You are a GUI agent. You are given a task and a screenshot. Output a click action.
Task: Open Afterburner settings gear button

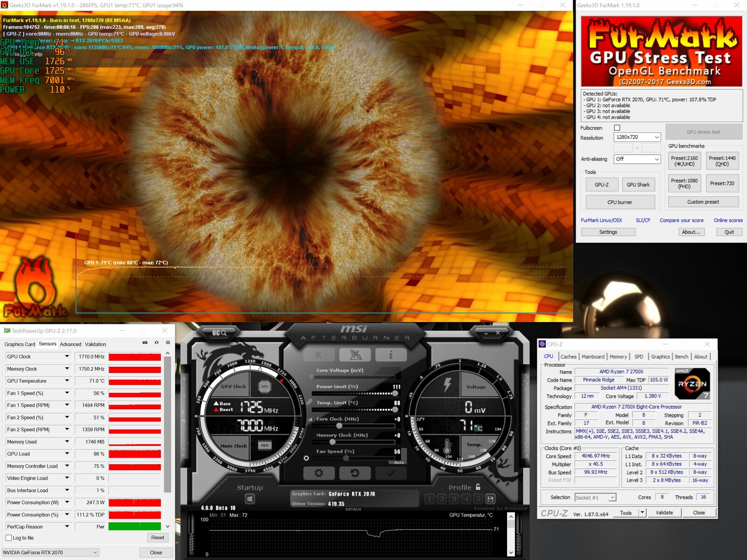click(x=319, y=473)
